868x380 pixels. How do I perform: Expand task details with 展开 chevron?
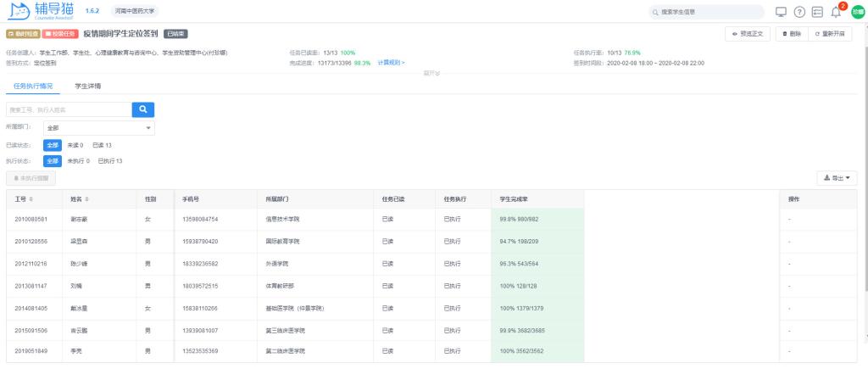432,73
